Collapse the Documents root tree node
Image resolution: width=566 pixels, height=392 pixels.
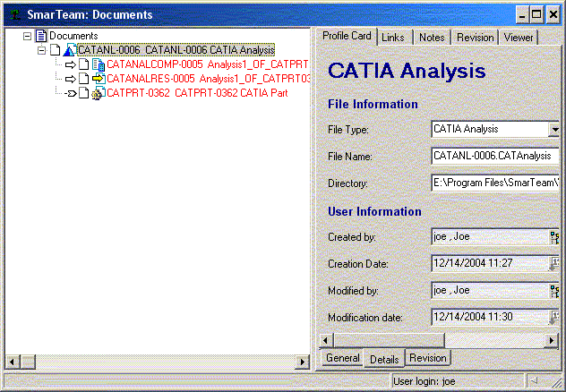[27, 36]
